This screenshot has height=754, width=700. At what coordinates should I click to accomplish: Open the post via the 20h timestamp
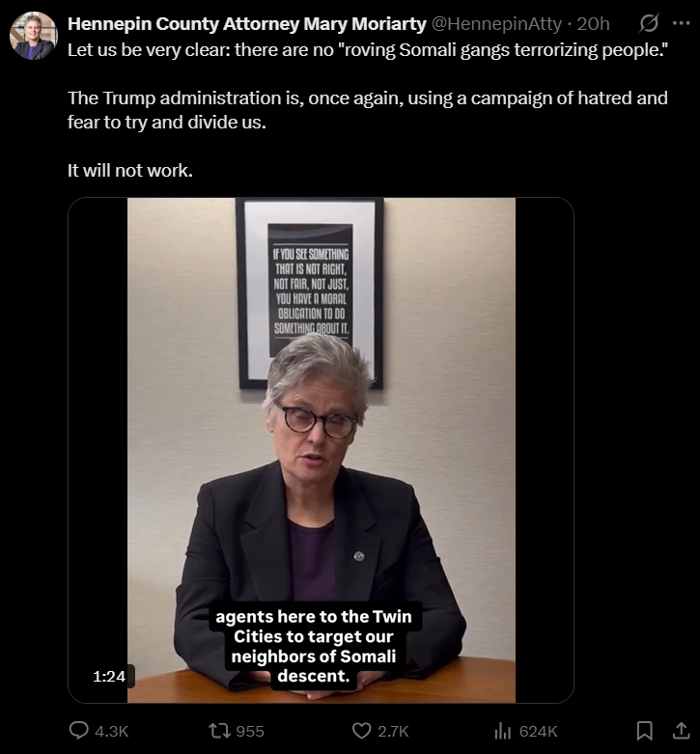click(593, 23)
